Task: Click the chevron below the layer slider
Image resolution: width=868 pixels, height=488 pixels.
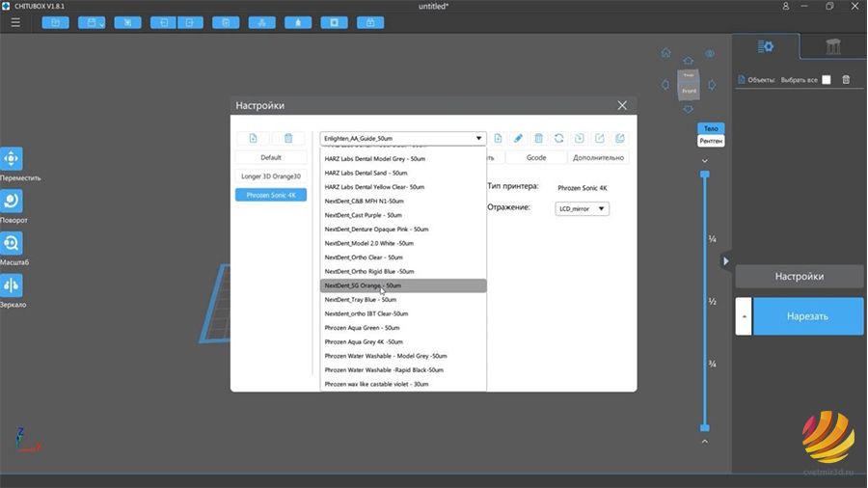Action: click(x=705, y=441)
